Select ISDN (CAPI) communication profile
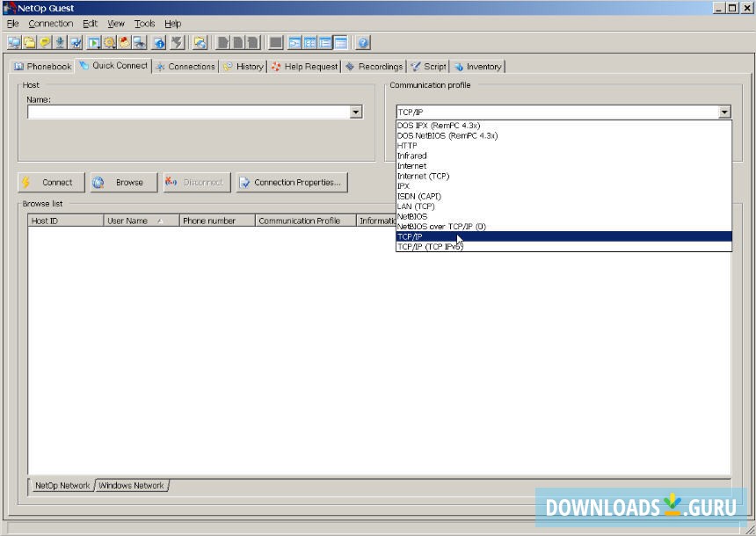This screenshot has height=536, width=756. click(563, 196)
